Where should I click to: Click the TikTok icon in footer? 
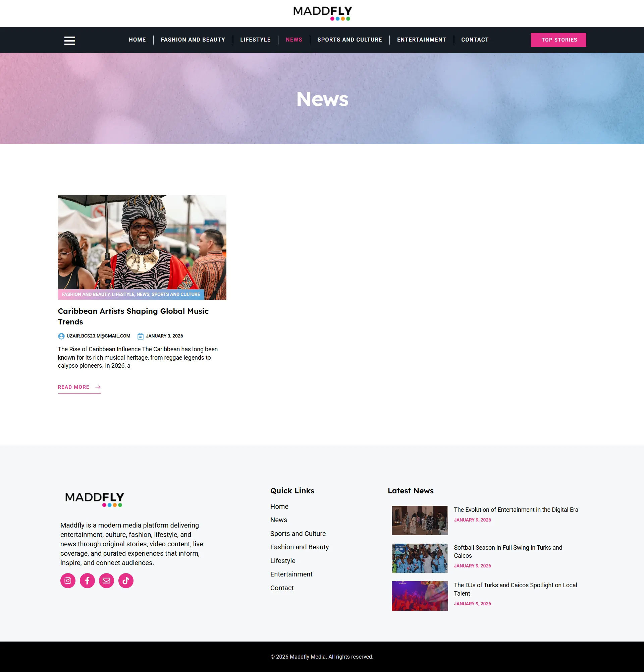point(126,581)
